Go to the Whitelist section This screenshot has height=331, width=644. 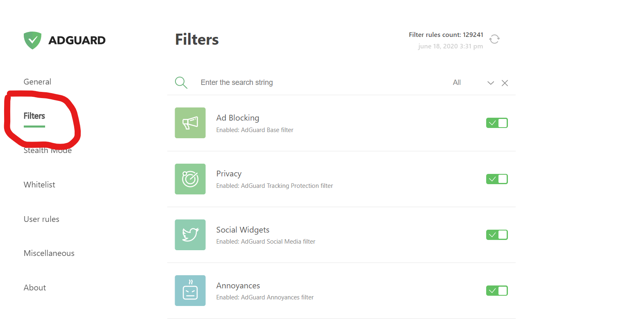click(x=39, y=185)
